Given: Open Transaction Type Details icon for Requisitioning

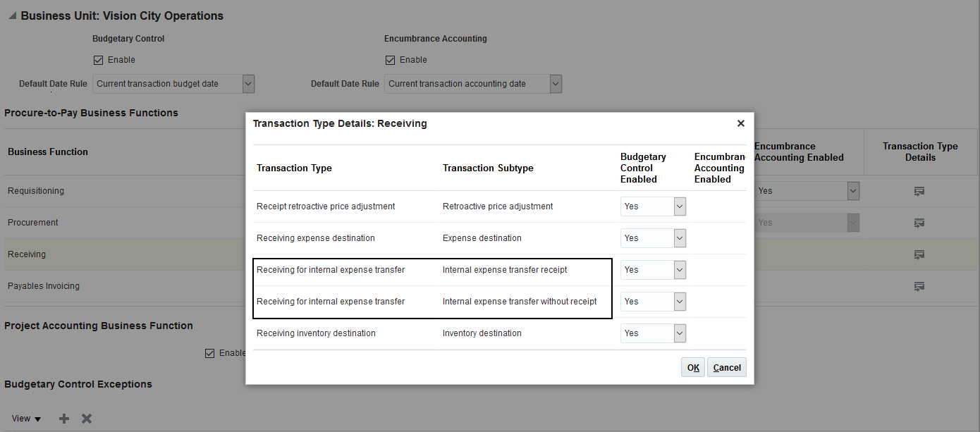Looking at the screenshot, I should [x=919, y=191].
